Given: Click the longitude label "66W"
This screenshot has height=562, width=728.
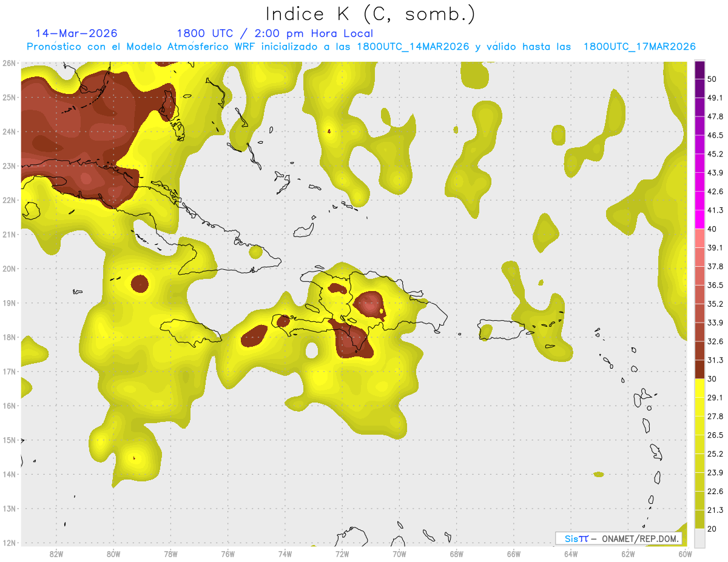Looking at the screenshot, I should click(513, 554).
